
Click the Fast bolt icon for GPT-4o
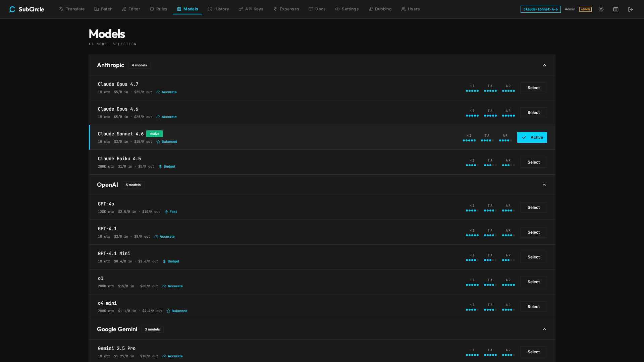point(166,212)
